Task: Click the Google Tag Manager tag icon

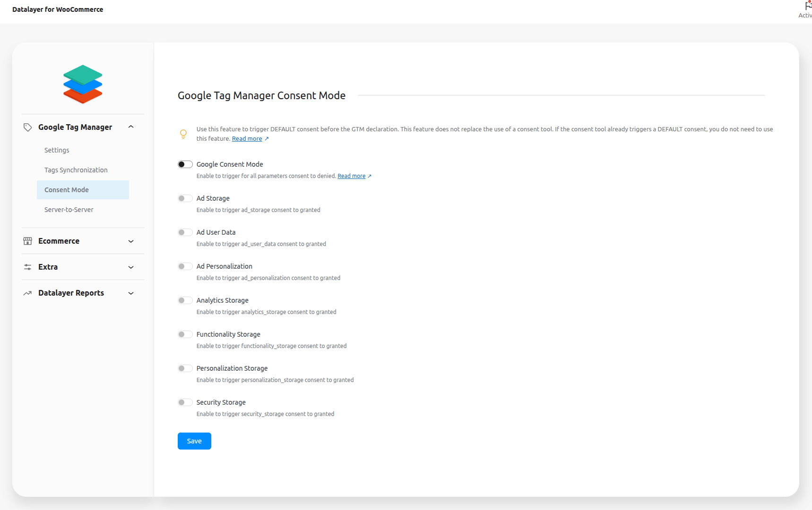Action: (x=28, y=127)
